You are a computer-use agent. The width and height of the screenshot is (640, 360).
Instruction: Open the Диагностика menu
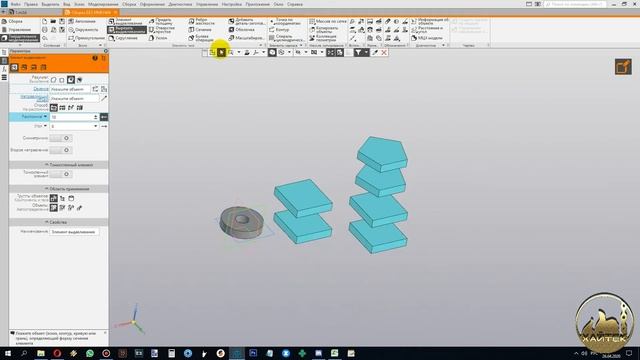click(180, 4)
